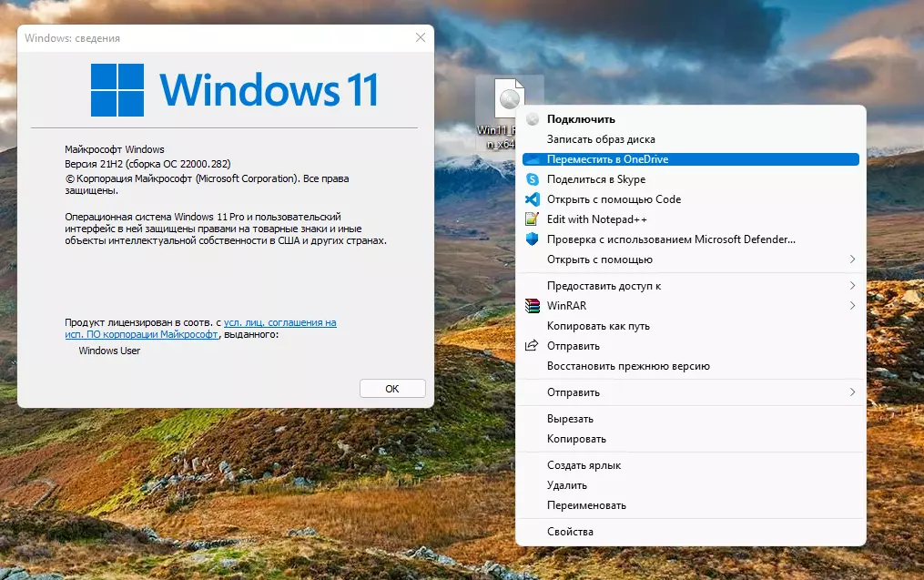The image size is (924, 580).
Task: Choose Проверка с использованием Microsoft Defender
Action: [x=691, y=239]
